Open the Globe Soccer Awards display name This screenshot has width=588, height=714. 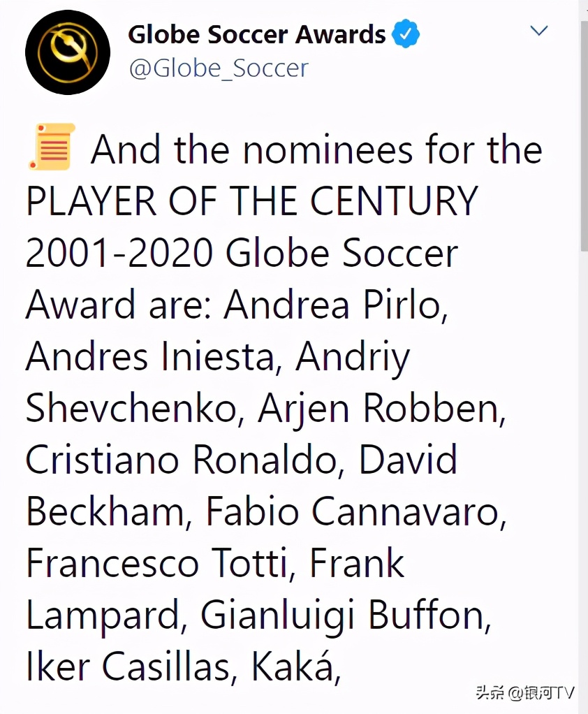click(256, 34)
